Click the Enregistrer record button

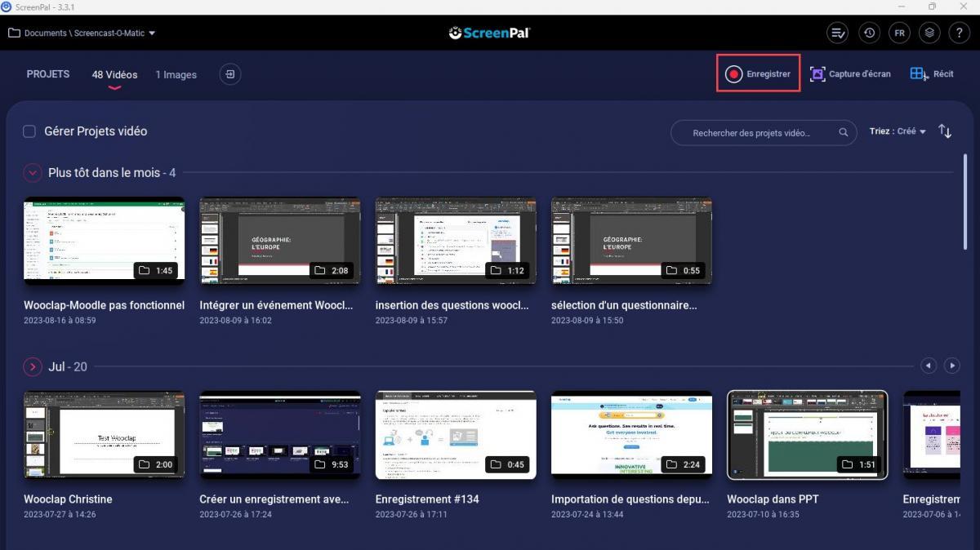(x=758, y=73)
